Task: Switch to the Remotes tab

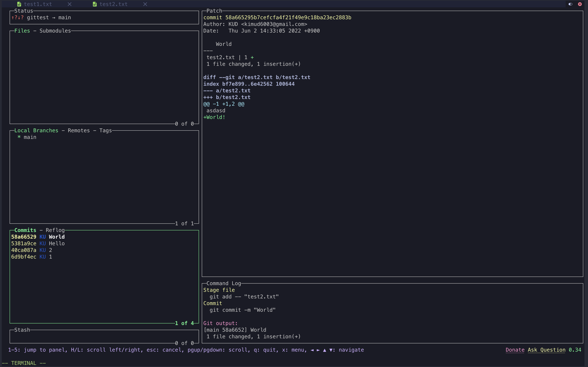Action: pyautogui.click(x=79, y=131)
